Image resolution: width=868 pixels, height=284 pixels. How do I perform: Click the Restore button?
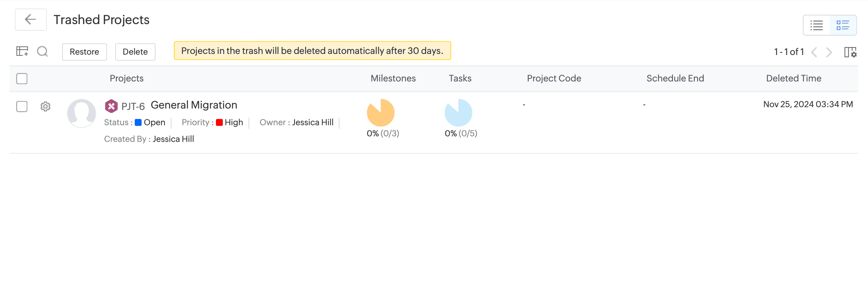tap(84, 52)
